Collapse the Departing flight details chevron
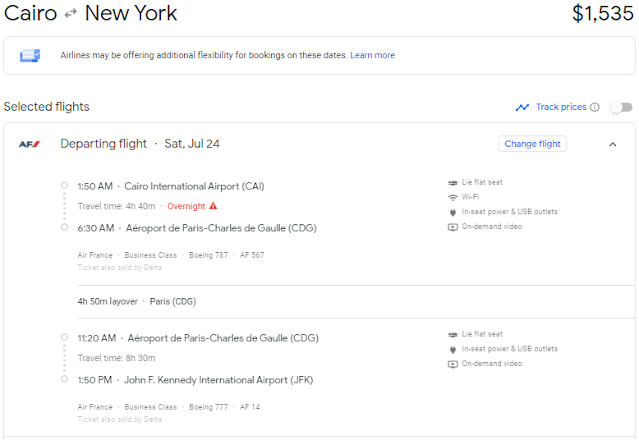Viewport: 639px width, 440px height. point(613,144)
